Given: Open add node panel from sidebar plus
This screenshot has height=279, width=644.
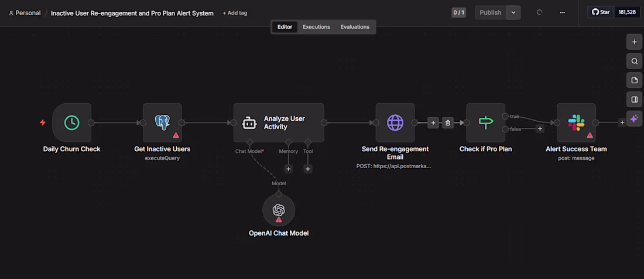Looking at the screenshot, I should [x=635, y=42].
